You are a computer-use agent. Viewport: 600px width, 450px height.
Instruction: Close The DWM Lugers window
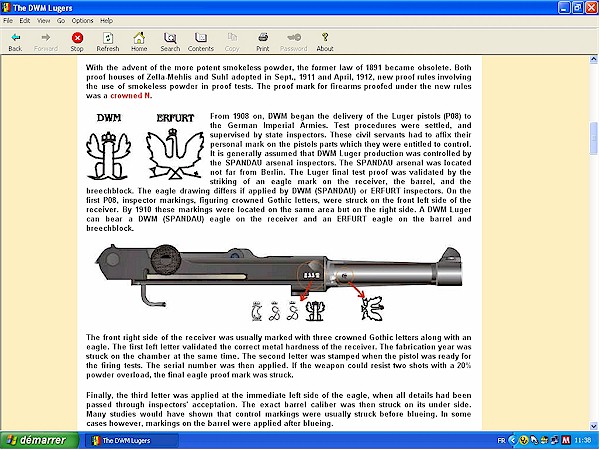[x=592, y=8]
